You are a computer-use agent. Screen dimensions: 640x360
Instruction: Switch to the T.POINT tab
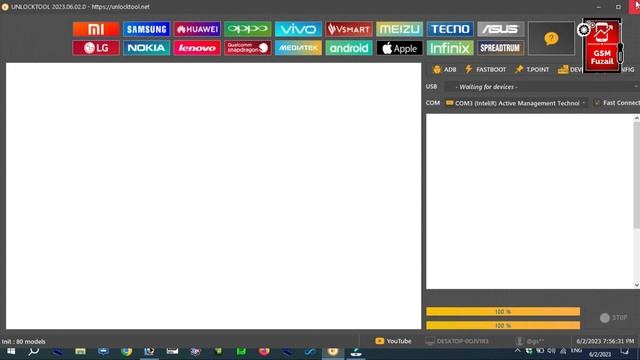point(532,69)
